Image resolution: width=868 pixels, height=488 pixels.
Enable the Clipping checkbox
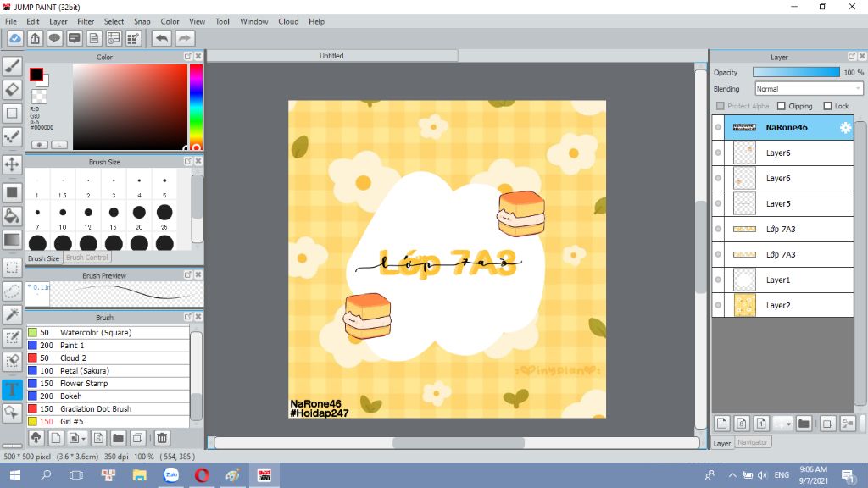click(782, 106)
